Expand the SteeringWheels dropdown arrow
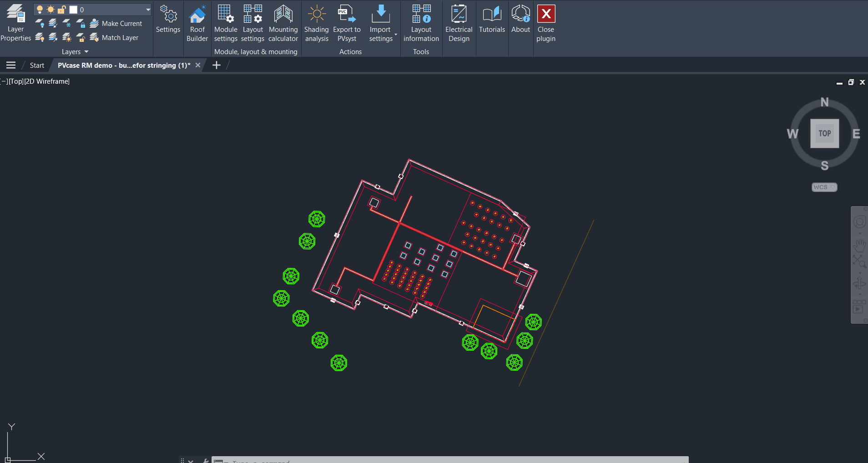Screen dimensions: 868x463 [860, 233]
